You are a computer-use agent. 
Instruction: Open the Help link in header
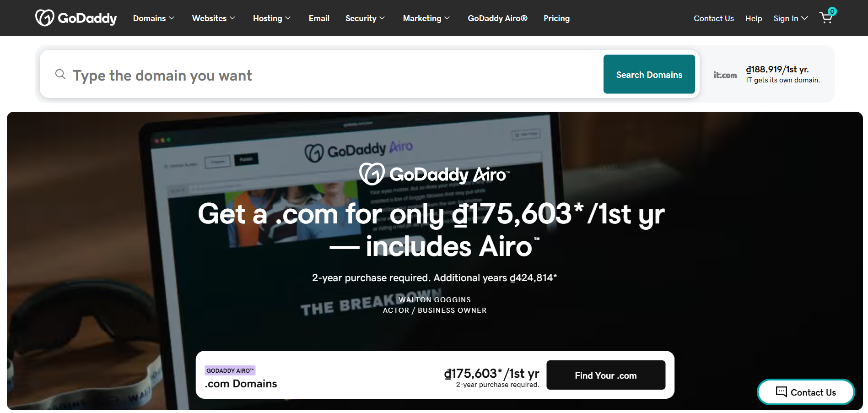click(754, 18)
